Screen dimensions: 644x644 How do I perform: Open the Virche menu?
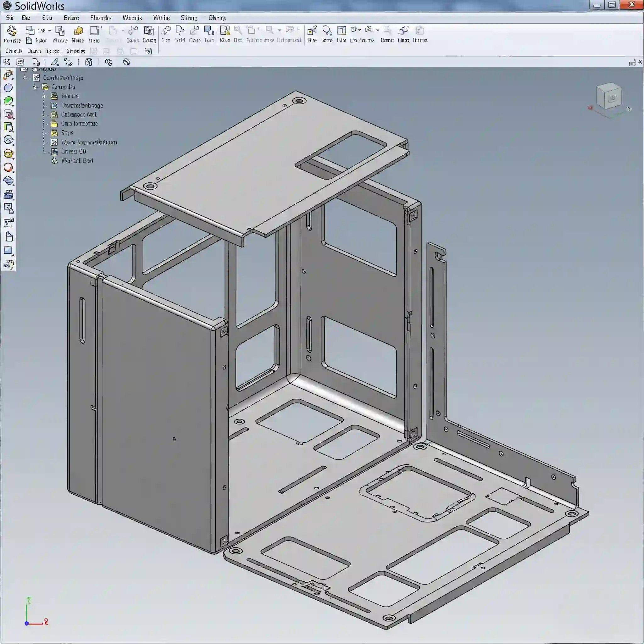pos(161,18)
